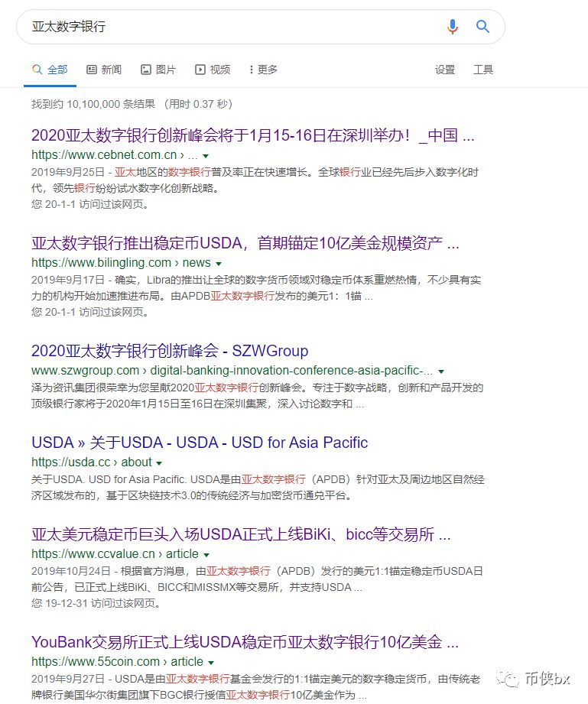Switch to the 全部 results tab
The image size is (588, 704).
coord(50,70)
